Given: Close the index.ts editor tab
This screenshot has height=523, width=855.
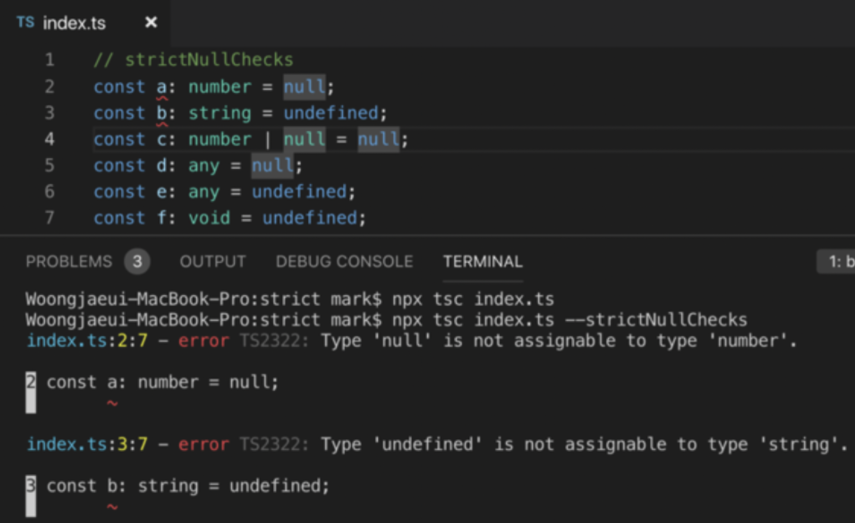Looking at the screenshot, I should (x=151, y=22).
